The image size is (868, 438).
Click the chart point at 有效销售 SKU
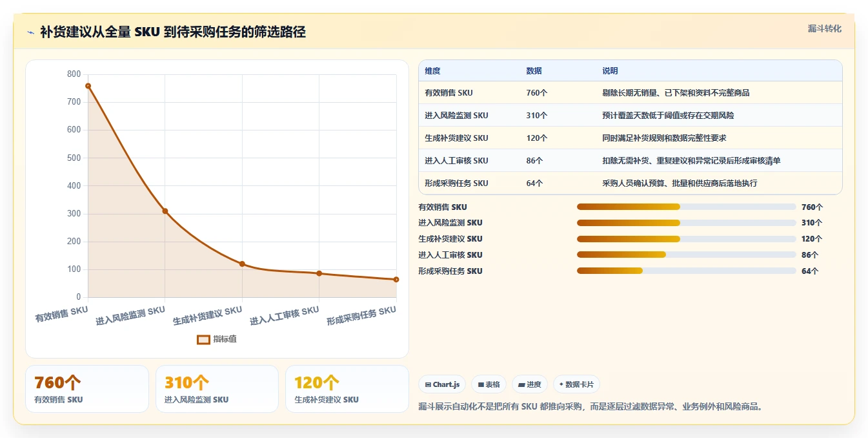[88, 86]
